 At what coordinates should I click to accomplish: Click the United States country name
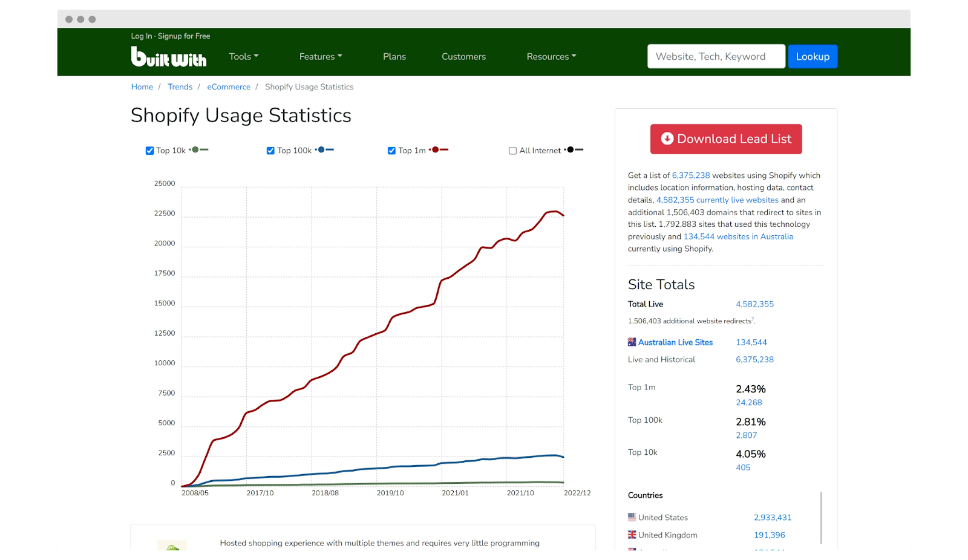point(663,518)
